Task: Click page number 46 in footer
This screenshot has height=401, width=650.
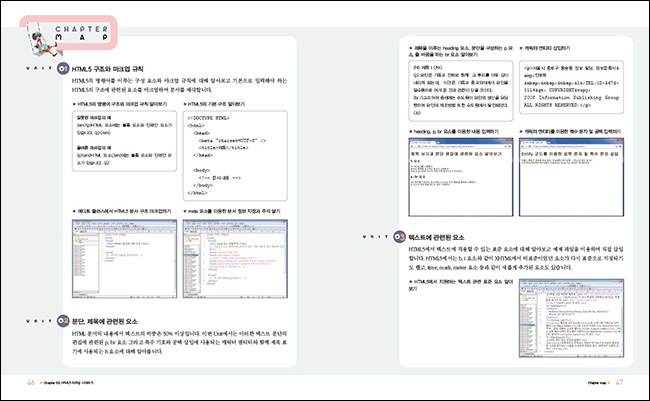Action: click(x=31, y=382)
